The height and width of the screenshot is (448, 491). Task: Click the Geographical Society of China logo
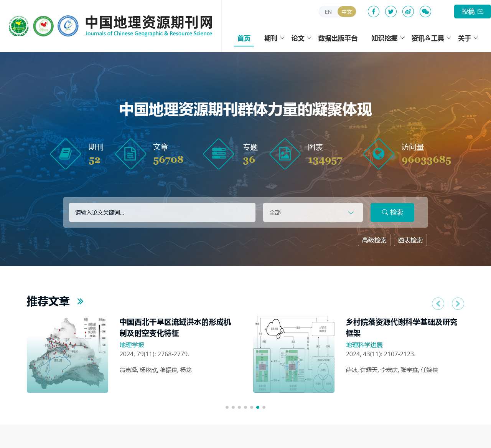19,26
